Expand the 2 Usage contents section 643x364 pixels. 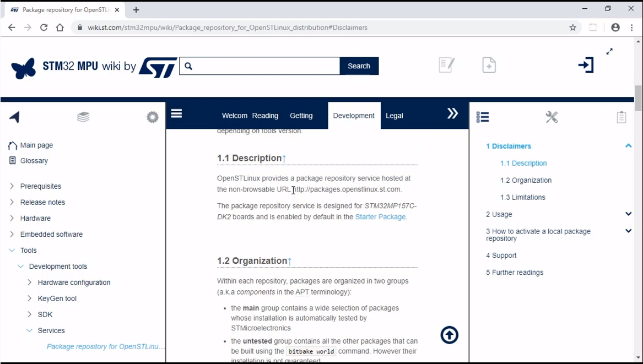(x=628, y=214)
